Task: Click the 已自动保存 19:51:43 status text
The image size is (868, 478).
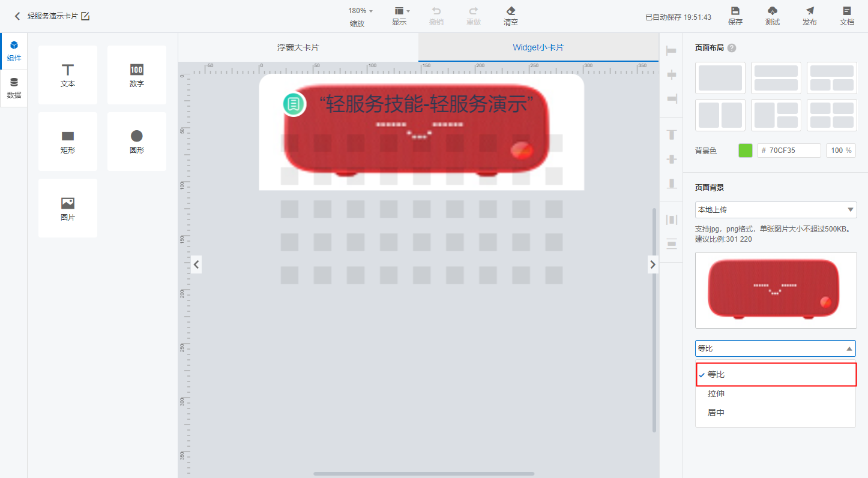Action: pyautogui.click(x=678, y=17)
